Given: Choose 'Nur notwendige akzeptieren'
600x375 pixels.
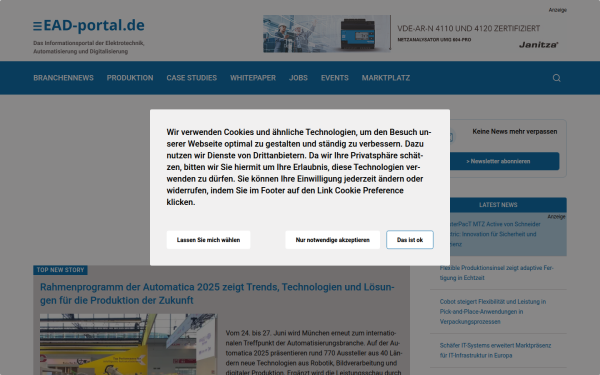Looking at the screenshot, I should tap(333, 240).
